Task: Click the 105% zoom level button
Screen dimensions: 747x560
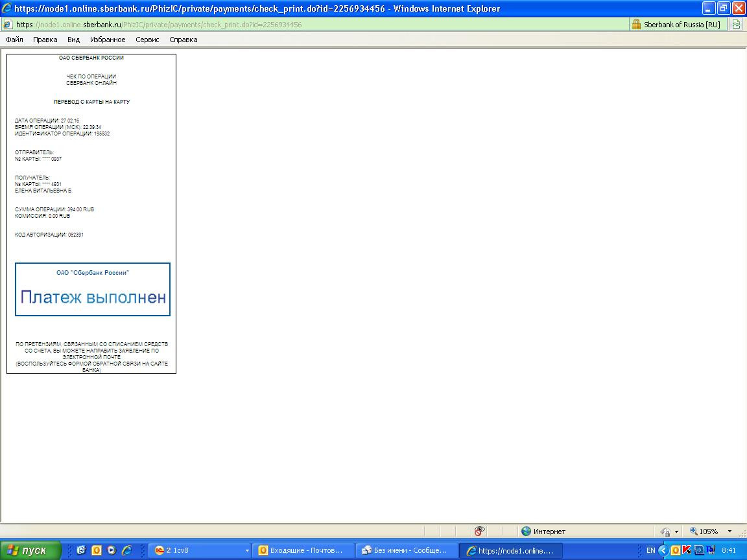Action: coord(704,531)
